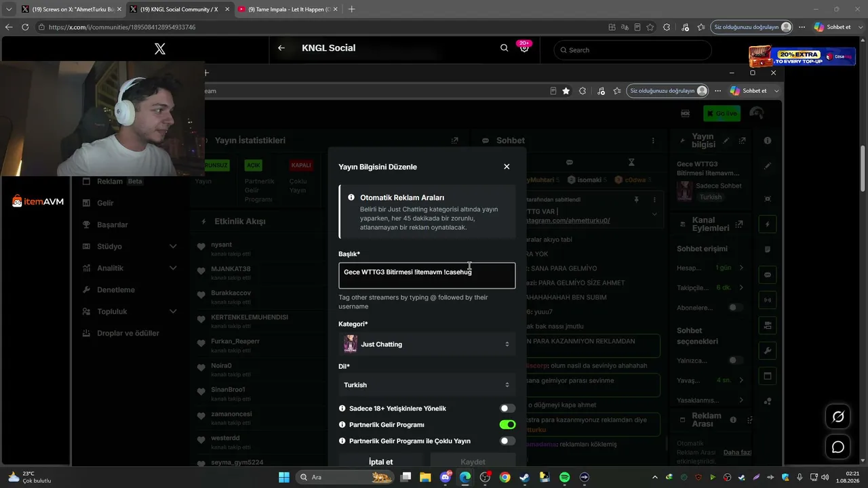868x488 pixels.
Task: Open the Windows Start menu
Action: (284, 477)
